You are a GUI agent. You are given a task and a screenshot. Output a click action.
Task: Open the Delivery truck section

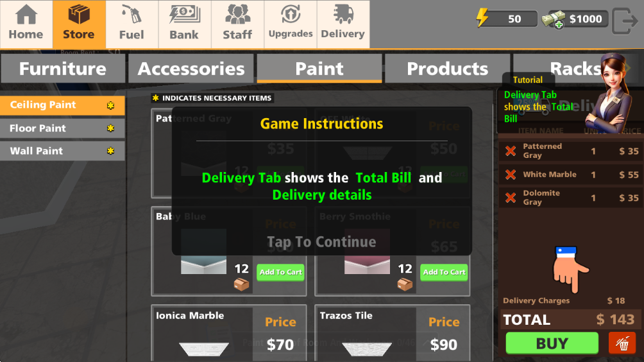click(x=343, y=24)
